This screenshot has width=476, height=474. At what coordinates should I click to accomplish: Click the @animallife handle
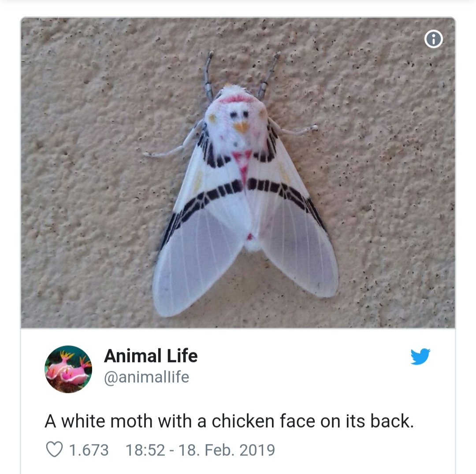[x=146, y=377]
